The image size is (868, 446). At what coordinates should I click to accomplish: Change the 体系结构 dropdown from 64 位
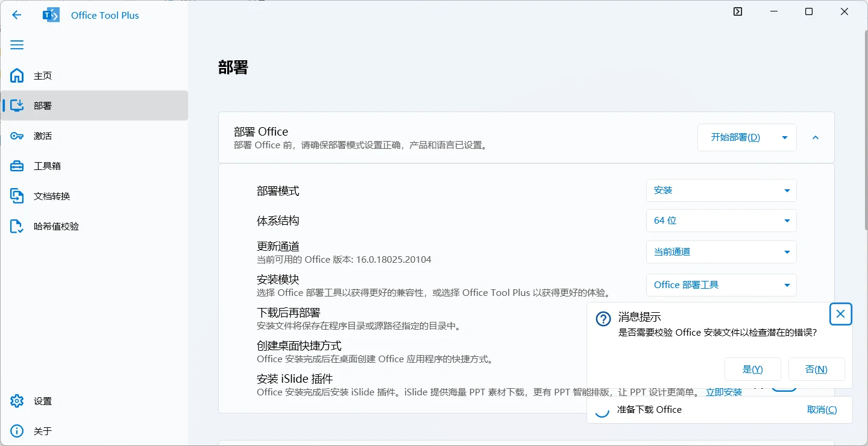[721, 221]
